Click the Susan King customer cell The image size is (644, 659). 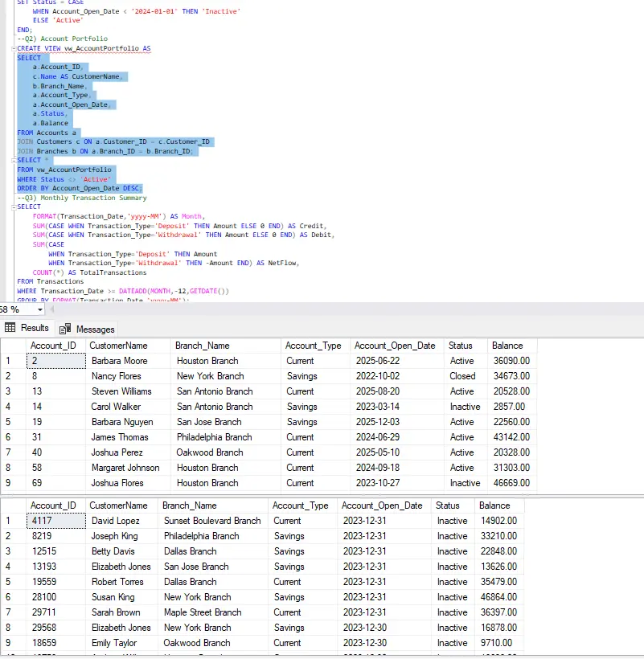click(x=122, y=597)
